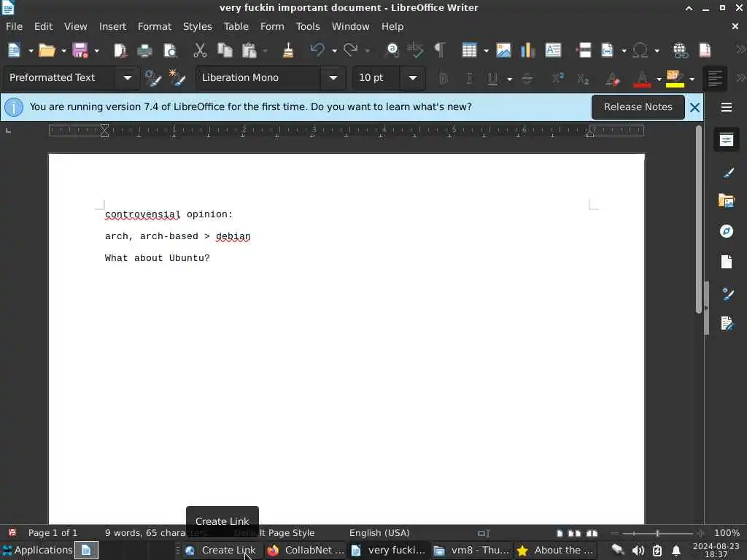Save the document with the floppy icon
Screen dimensions: 747x560
[x=80, y=50]
